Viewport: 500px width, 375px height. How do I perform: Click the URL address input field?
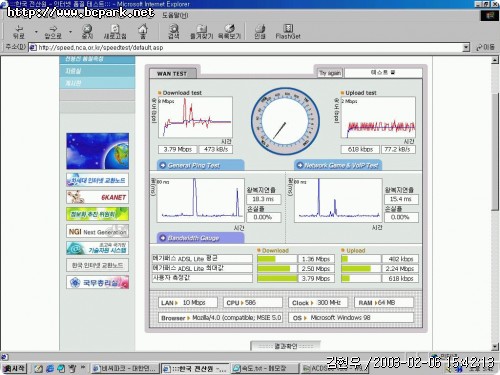246,48
